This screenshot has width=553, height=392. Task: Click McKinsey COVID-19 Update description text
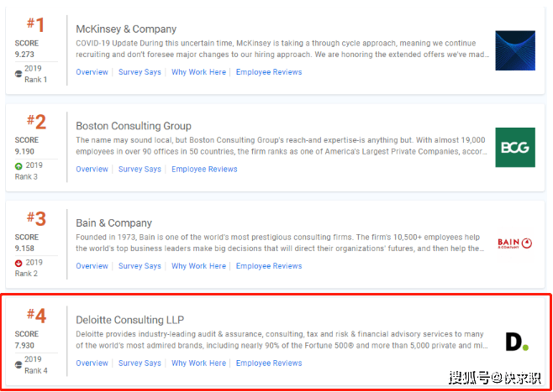tap(282, 50)
